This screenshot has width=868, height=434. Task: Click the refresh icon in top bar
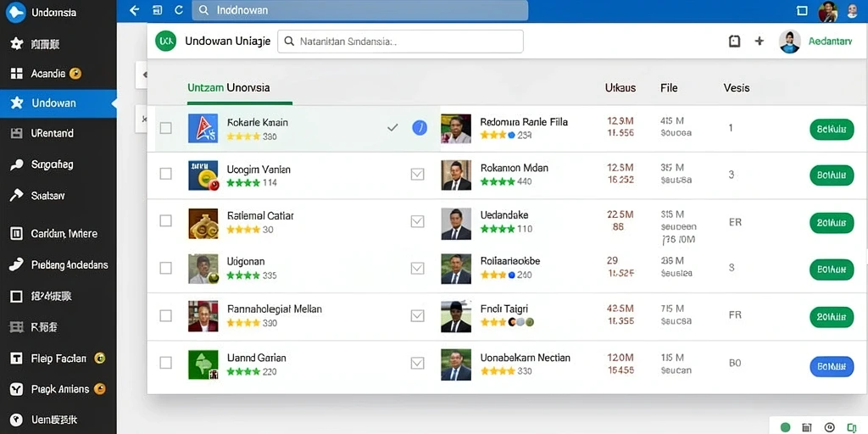(x=178, y=10)
